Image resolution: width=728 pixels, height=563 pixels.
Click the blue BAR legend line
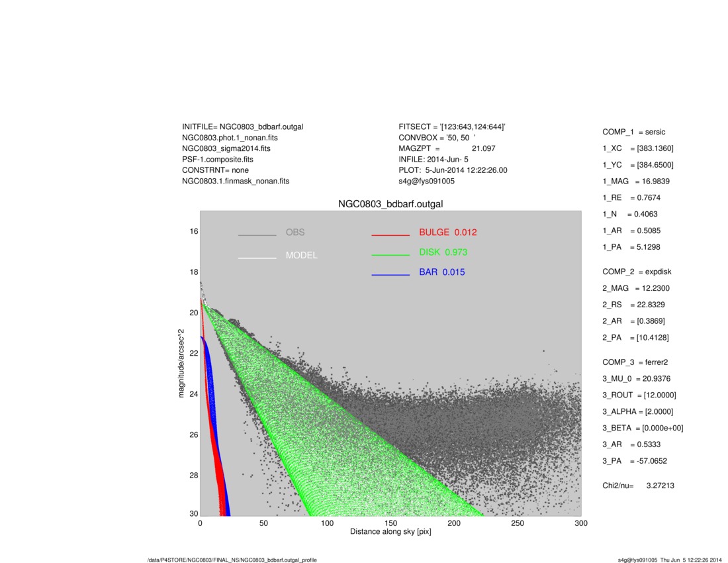click(x=390, y=275)
